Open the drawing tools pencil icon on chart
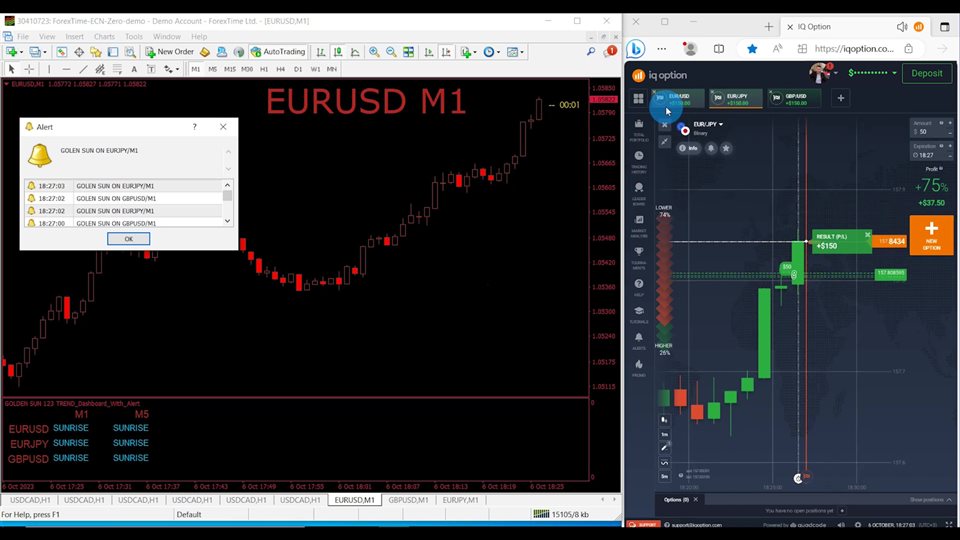 pyautogui.click(x=664, y=448)
